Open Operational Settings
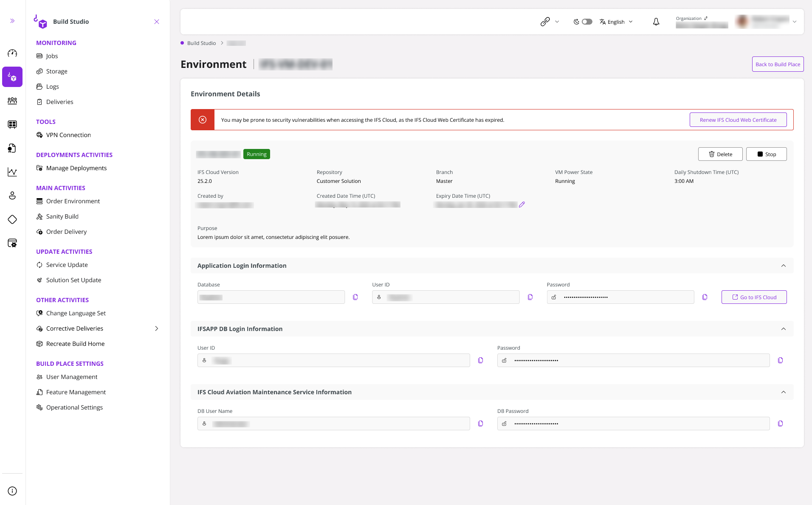 tap(74, 407)
